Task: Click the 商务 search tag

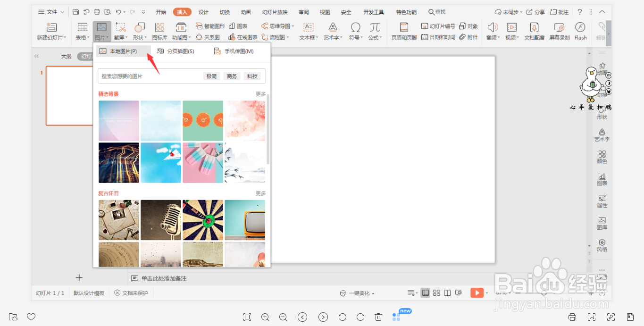Action: 232,76
